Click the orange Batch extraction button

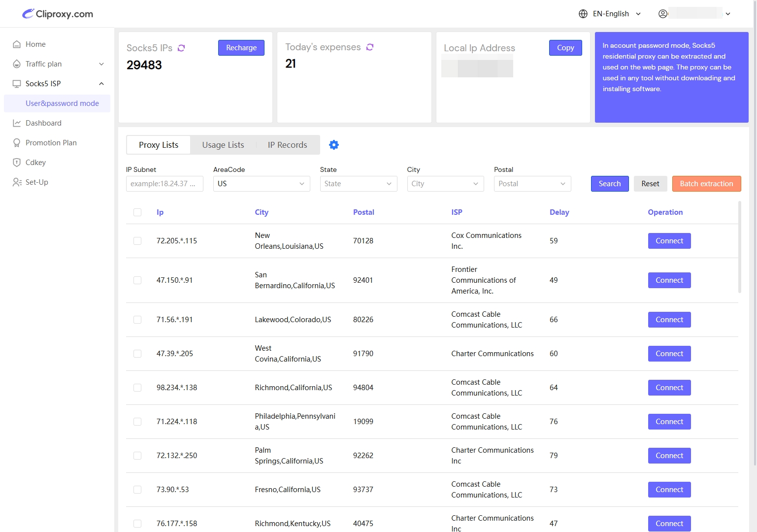coord(706,184)
